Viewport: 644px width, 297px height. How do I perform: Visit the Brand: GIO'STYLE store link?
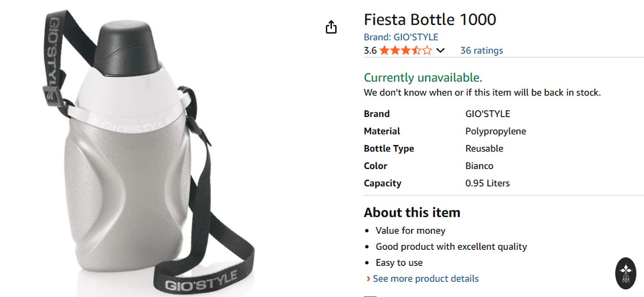pyautogui.click(x=401, y=37)
